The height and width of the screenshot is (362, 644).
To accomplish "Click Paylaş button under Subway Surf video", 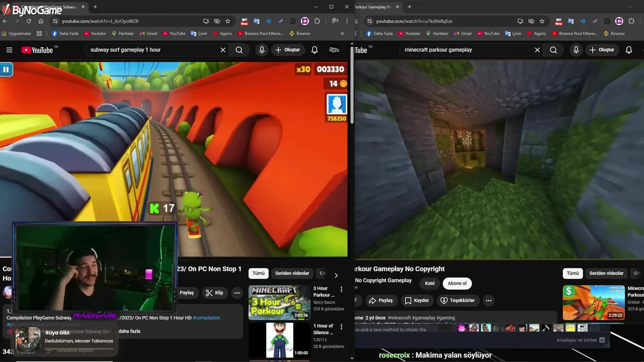I will (x=187, y=293).
